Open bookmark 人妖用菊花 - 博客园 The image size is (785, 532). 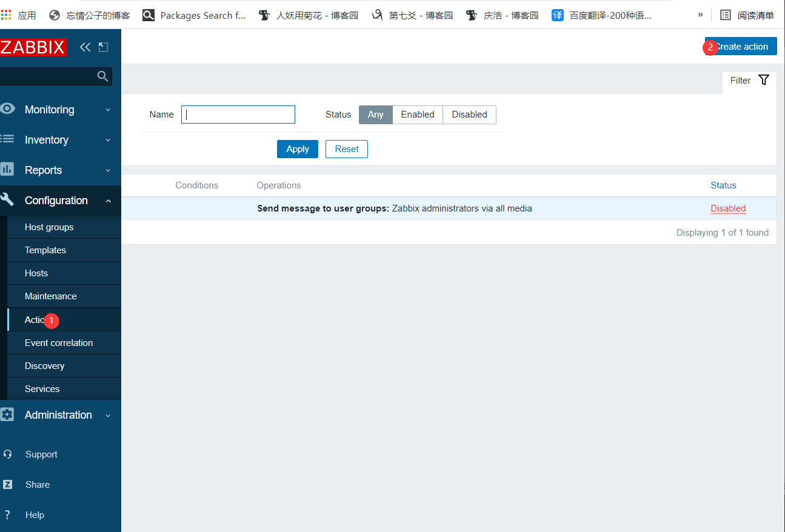point(308,15)
